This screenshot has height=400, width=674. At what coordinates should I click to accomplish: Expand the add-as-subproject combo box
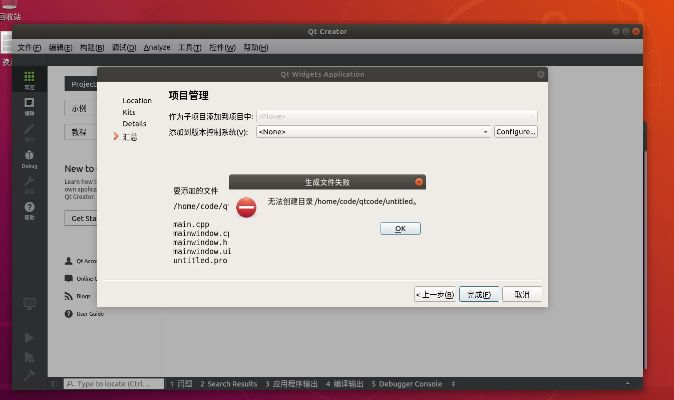[x=396, y=116]
